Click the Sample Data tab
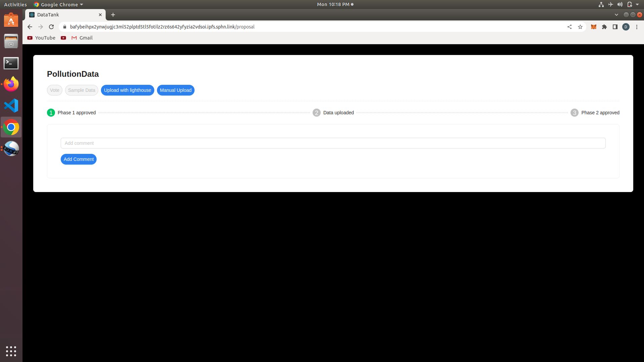The image size is (644, 362). pos(82,90)
